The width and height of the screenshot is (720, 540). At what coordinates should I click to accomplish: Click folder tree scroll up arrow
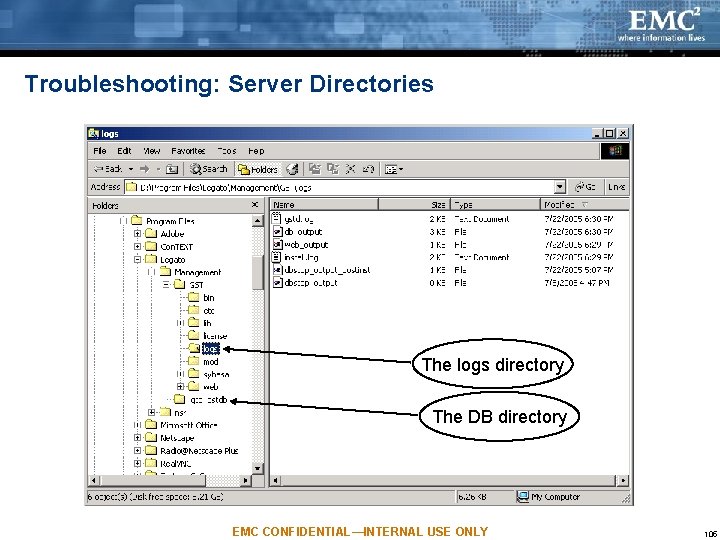[x=258, y=221]
